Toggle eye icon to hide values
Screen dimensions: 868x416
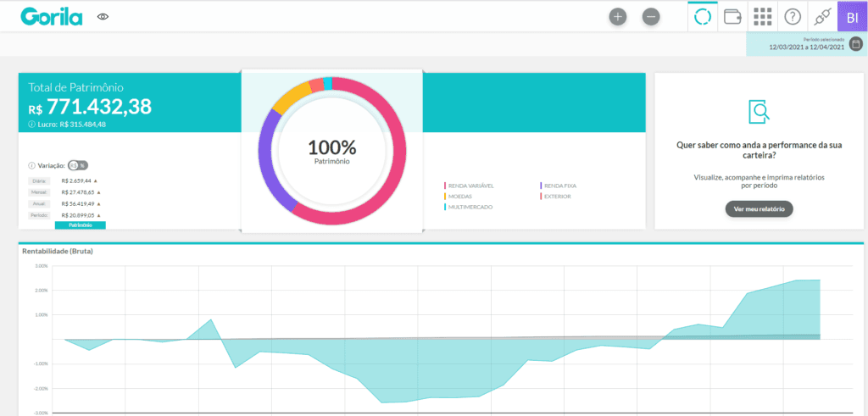click(x=103, y=16)
